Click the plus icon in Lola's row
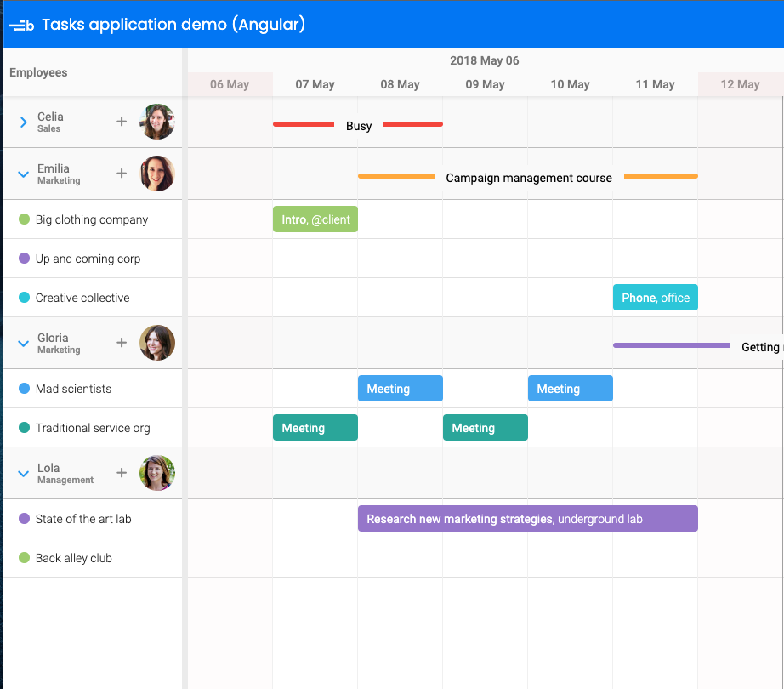 pos(122,473)
